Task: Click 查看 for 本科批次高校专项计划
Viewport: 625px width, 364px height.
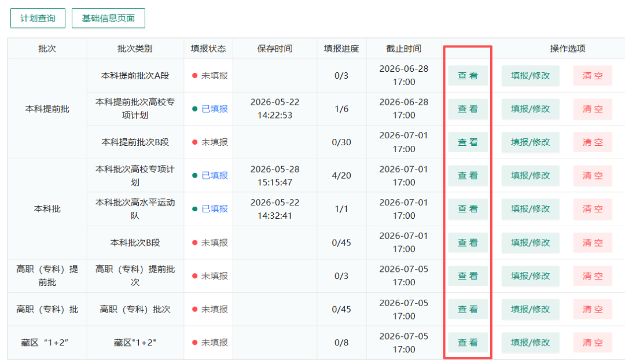Action: [x=468, y=175]
